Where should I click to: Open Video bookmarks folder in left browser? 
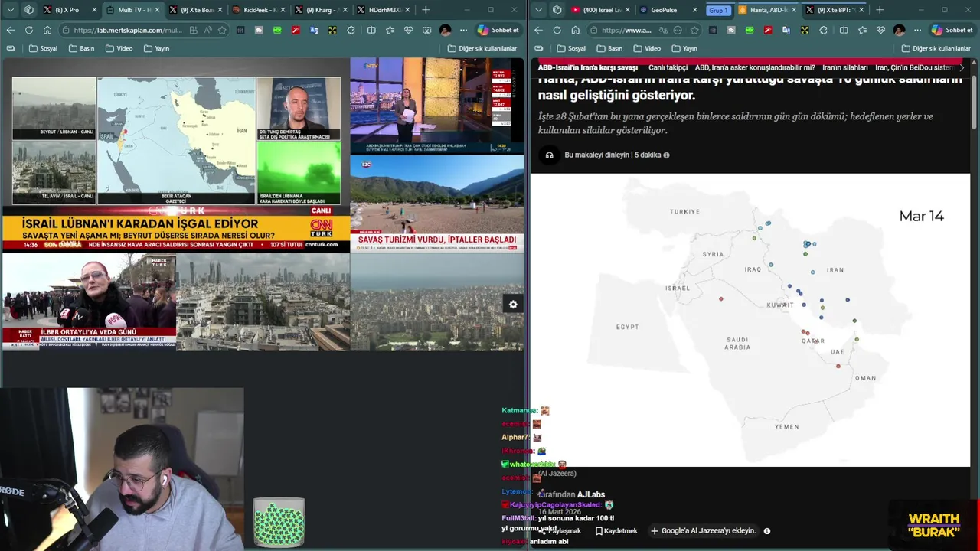[119, 48]
